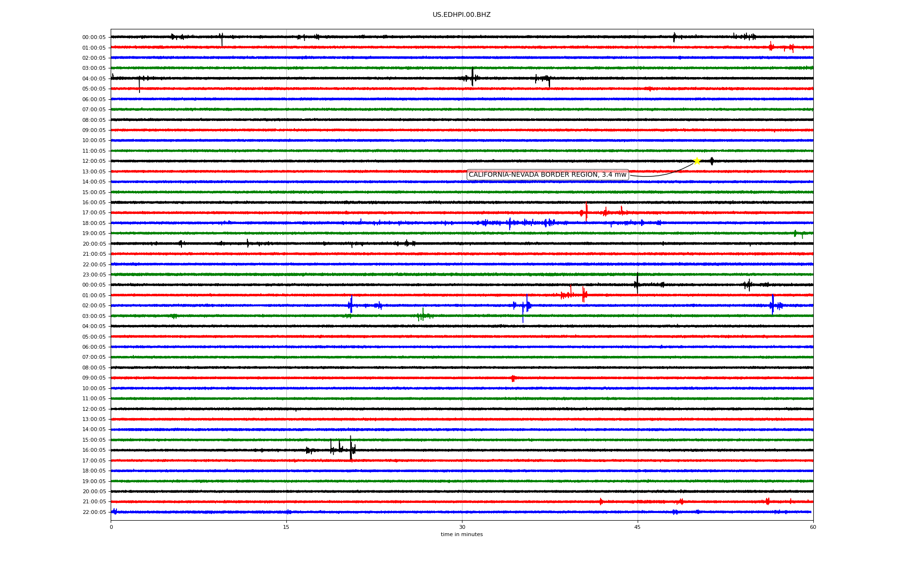This screenshot has height=578, width=924.
Task: Click the 17:00:05 label of red spiky trace
Action: (x=94, y=213)
